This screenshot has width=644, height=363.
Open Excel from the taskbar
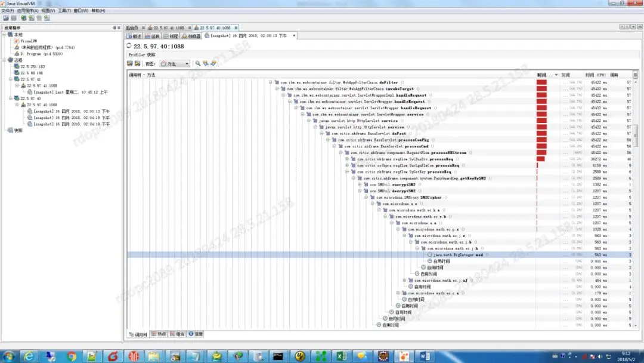(x=341, y=356)
